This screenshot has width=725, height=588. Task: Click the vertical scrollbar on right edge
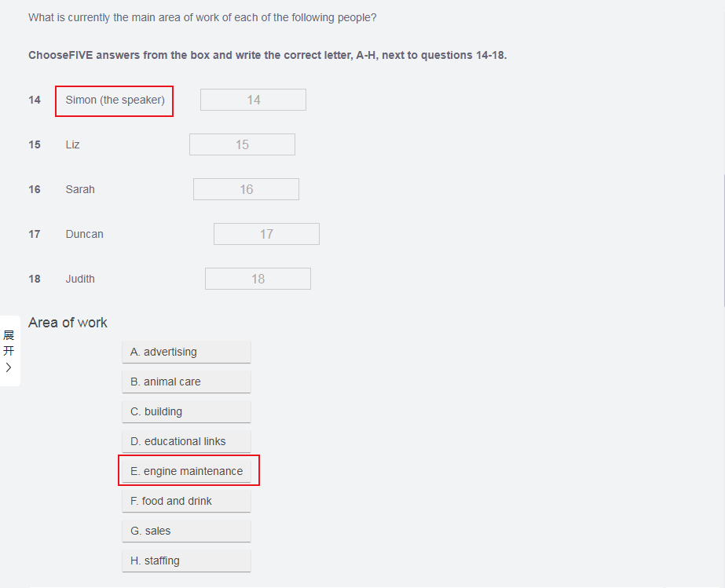[x=723, y=236]
